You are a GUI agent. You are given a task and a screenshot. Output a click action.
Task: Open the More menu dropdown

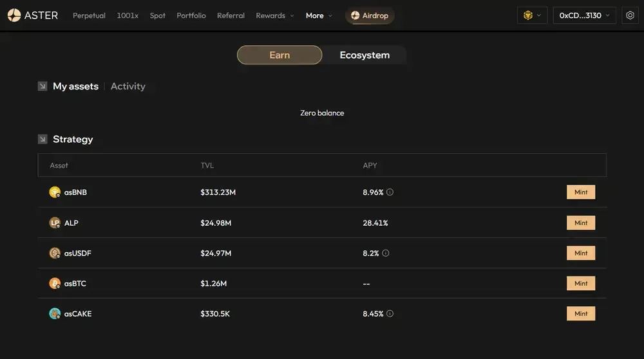pyautogui.click(x=319, y=15)
